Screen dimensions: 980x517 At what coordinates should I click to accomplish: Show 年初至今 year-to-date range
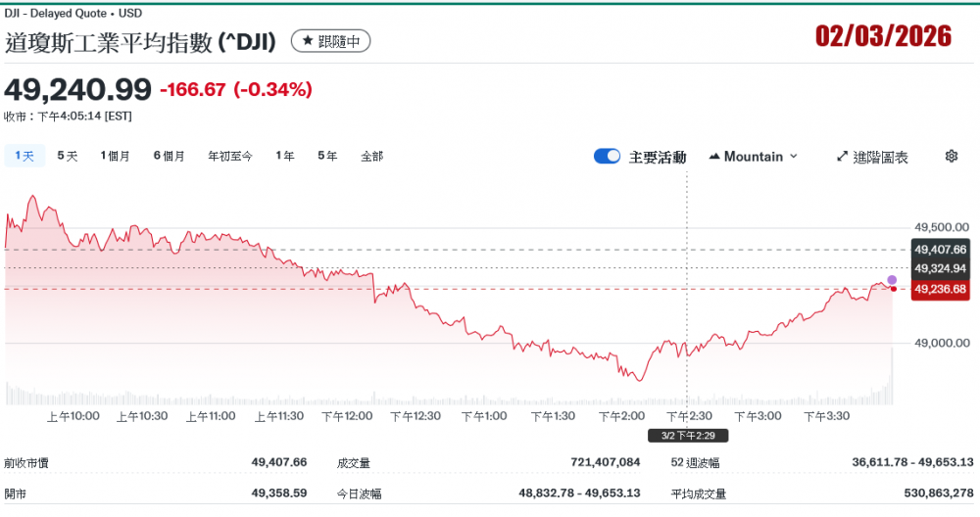[229, 156]
